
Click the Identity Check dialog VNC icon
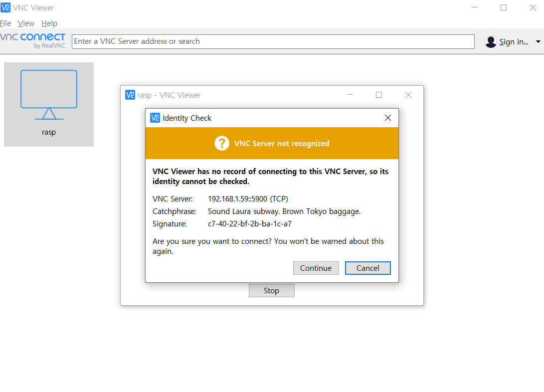click(x=155, y=118)
